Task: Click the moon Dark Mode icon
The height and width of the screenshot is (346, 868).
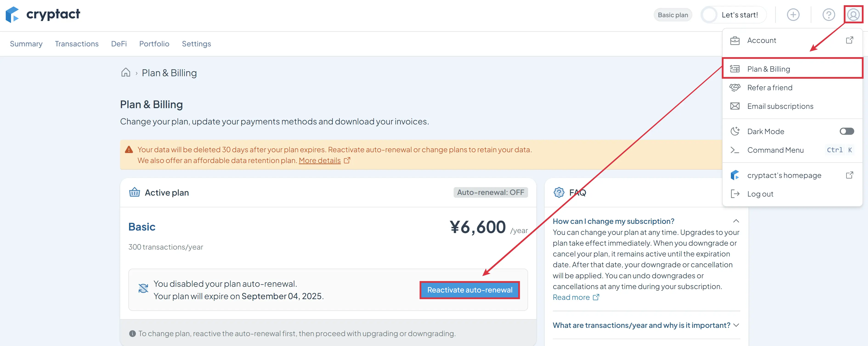Action: coord(735,131)
